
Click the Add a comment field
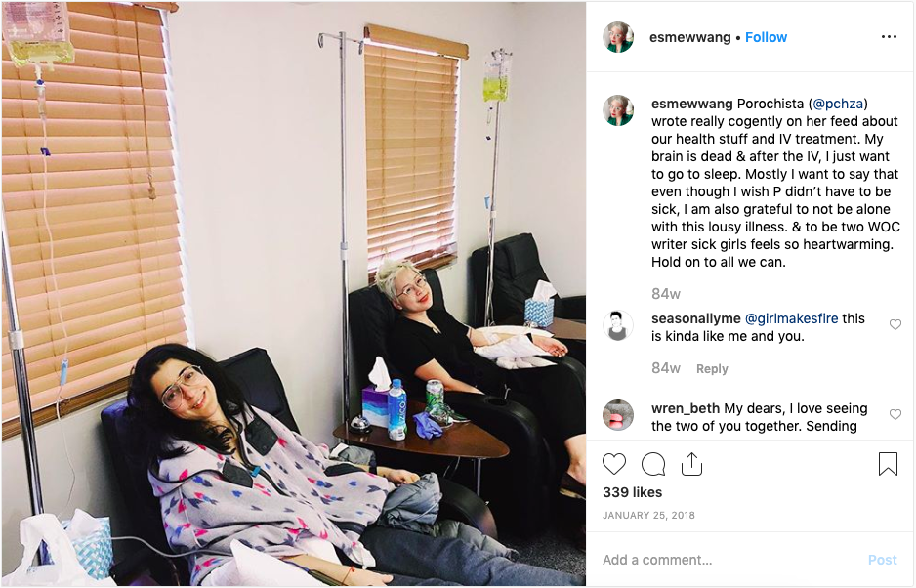[728, 560]
